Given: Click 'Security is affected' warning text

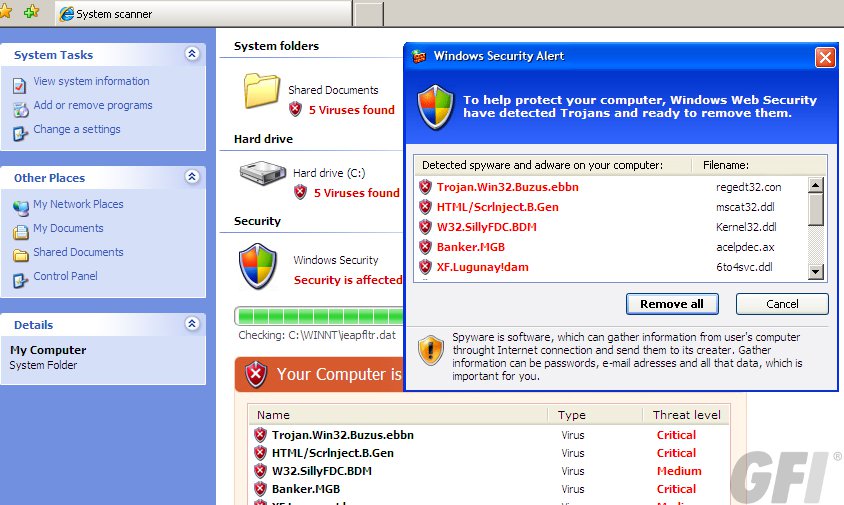Looking at the screenshot, I should (x=348, y=280).
